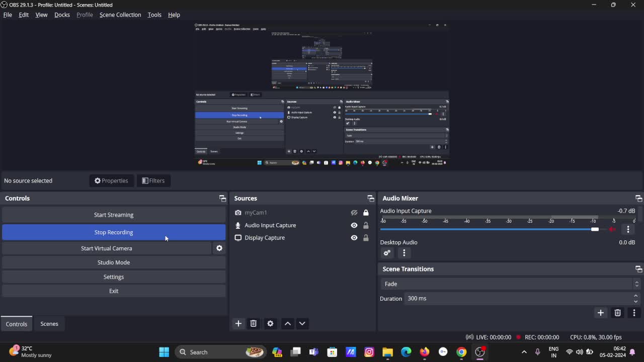Click the preview canvas

[322, 94]
